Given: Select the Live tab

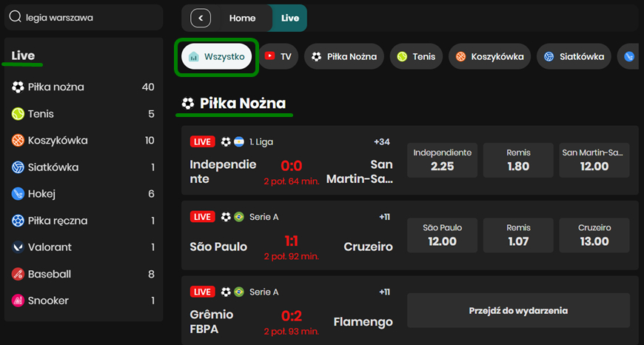Looking at the screenshot, I should (x=290, y=19).
